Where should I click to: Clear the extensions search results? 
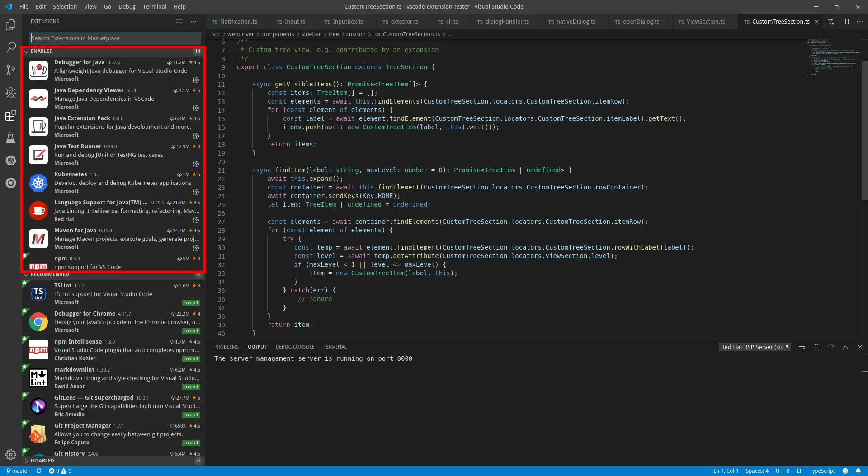pos(179,22)
